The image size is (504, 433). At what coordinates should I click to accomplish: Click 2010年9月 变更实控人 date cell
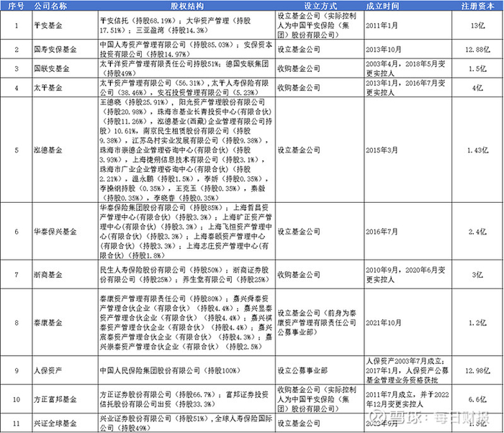pyautogui.click(x=408, y=274)
